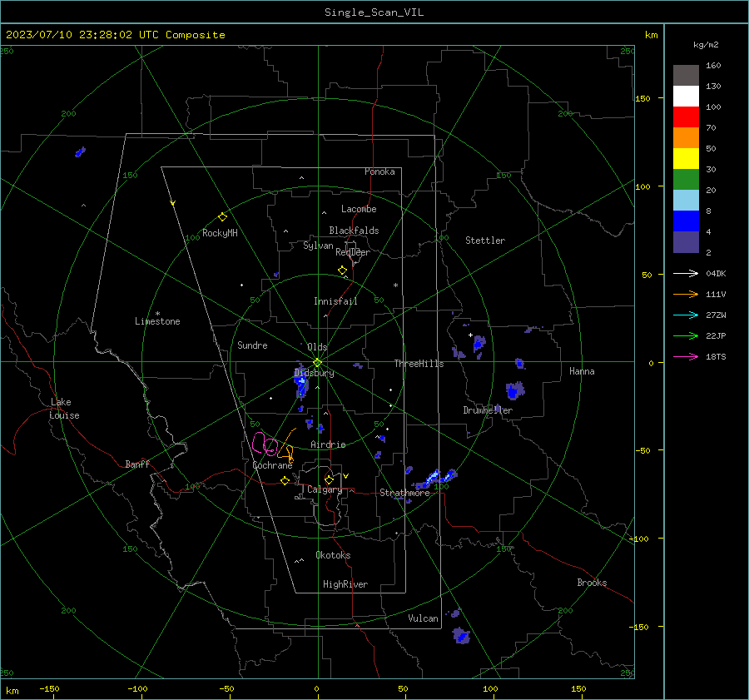Screen dimensions: 749x700
Task: Click the cyan 27ZW arrow icon
Action: tap(686, 315)
